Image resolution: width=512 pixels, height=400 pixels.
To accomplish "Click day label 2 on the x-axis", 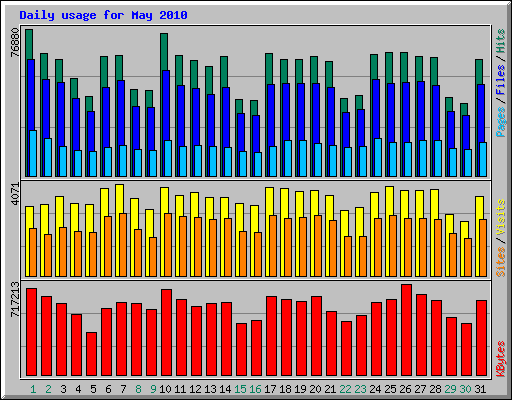I will tap(48, 389).
